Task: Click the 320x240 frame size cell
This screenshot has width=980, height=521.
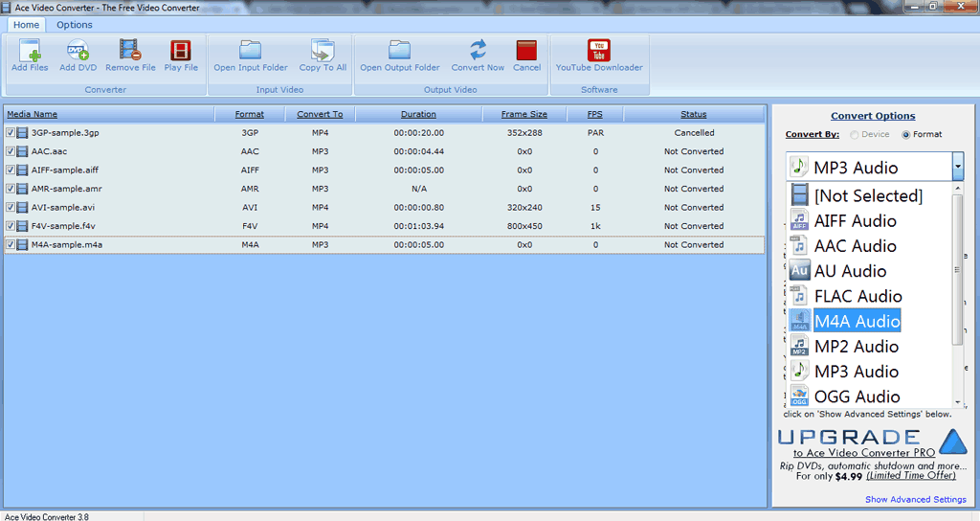Action: point(524,208)
